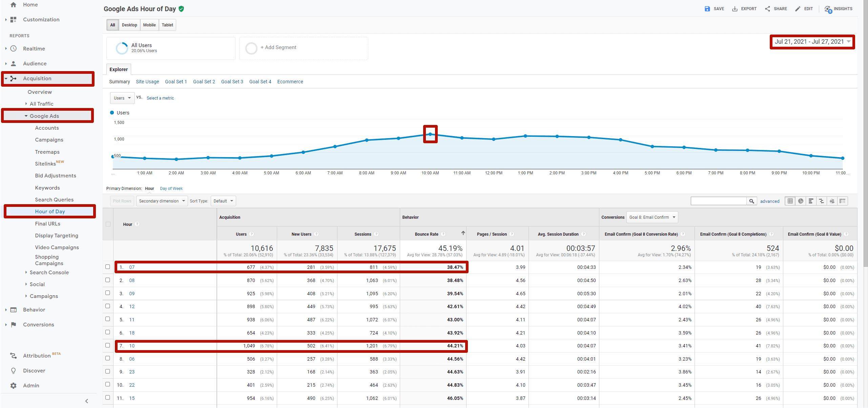Switch to Term cloud view icon
The width and height of the screenshot is (868, 408).
[x=832, y=201]
